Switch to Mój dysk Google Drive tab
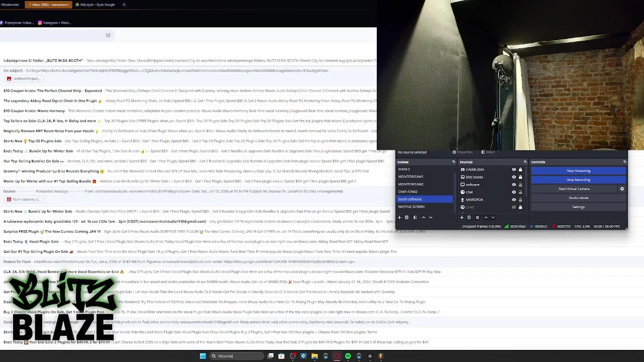644x362 pixels. pyautogui.click(x=96, y=5)
